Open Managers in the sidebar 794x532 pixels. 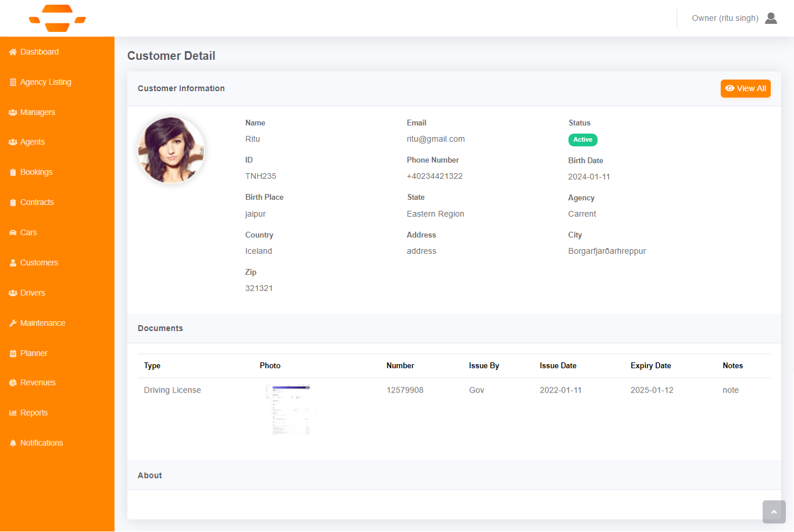(37, 112)
